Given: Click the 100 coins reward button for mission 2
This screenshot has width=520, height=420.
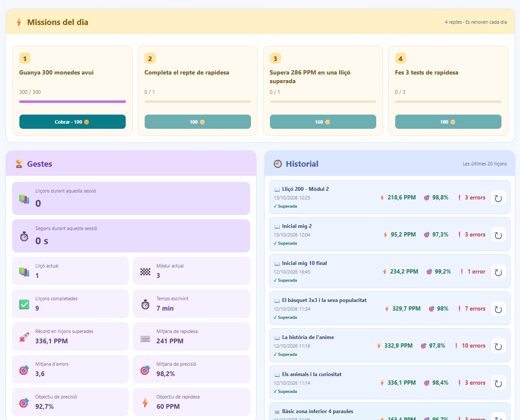Looking at the screenshot, I should tap(198, 122).
